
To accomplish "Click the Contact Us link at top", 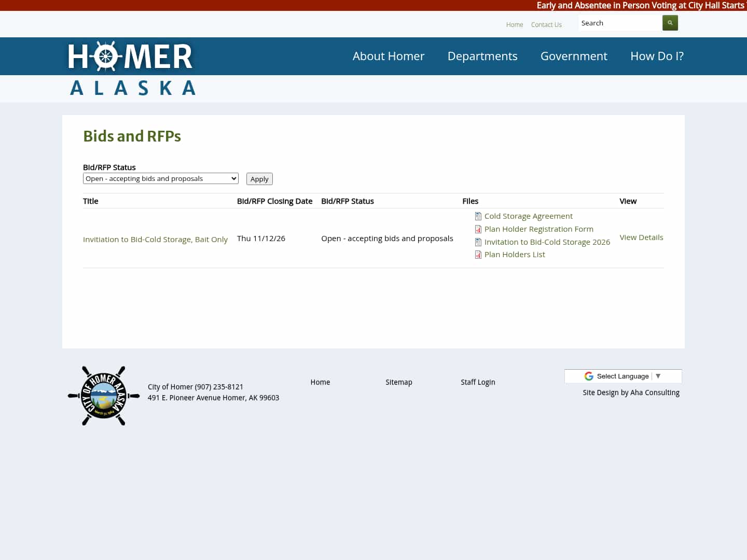I will pos(546,25).
